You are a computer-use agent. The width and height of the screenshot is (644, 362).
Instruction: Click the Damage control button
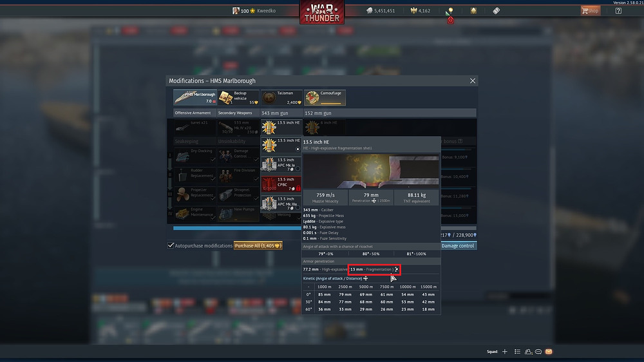[458, 245]
